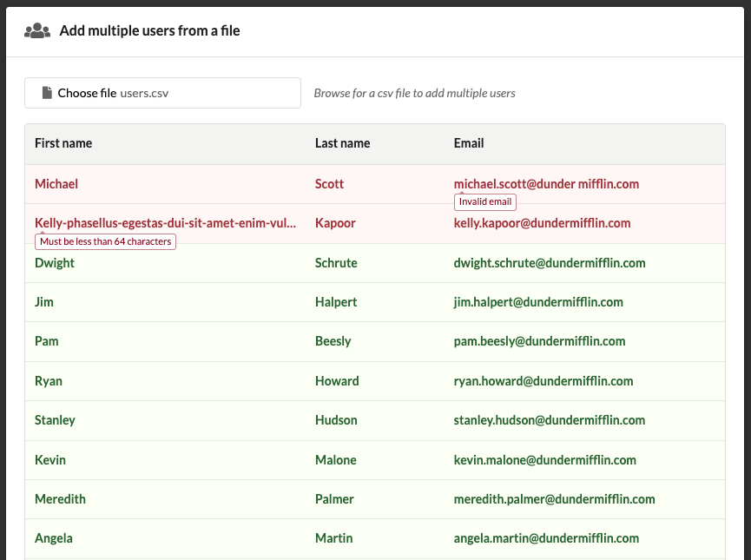This screenshot has height=560, width=751.
Task: Click Malone in the last name column
Action: click(335, 460)
